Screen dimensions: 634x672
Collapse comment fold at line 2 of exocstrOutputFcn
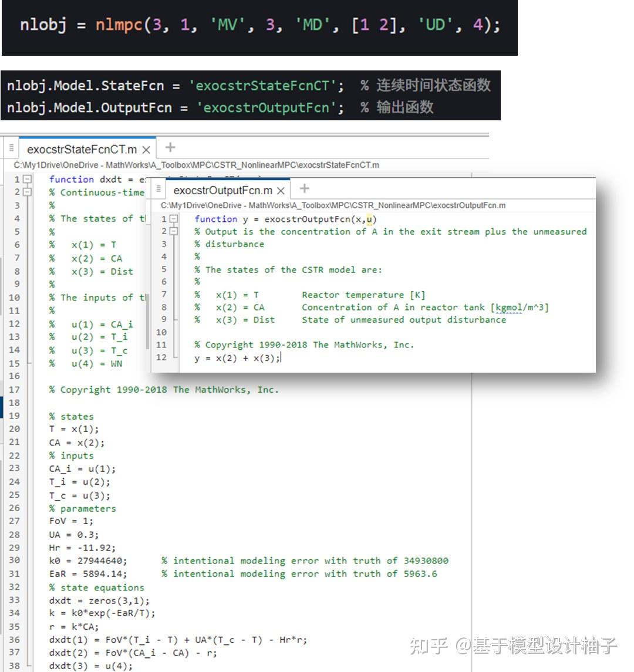coord(174,231)
